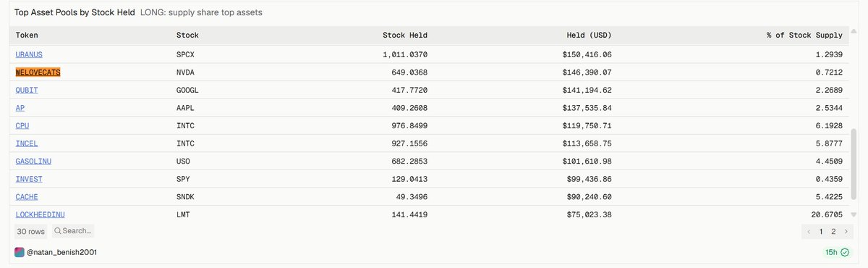This screenshot has width=868, height=268.
Task: Open the INVEST token link
Action: click(29, 179)
